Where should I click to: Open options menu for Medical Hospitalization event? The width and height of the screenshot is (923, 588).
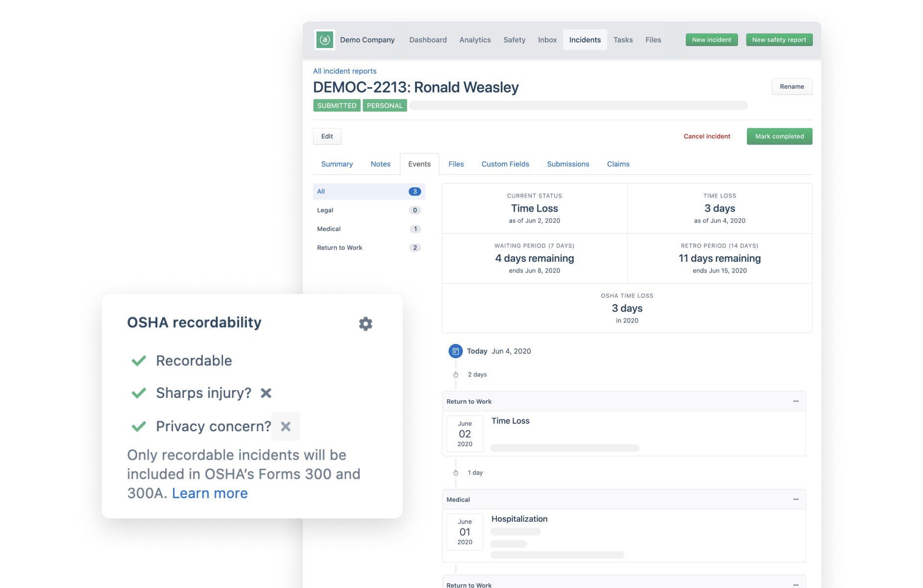pos(796,499)
